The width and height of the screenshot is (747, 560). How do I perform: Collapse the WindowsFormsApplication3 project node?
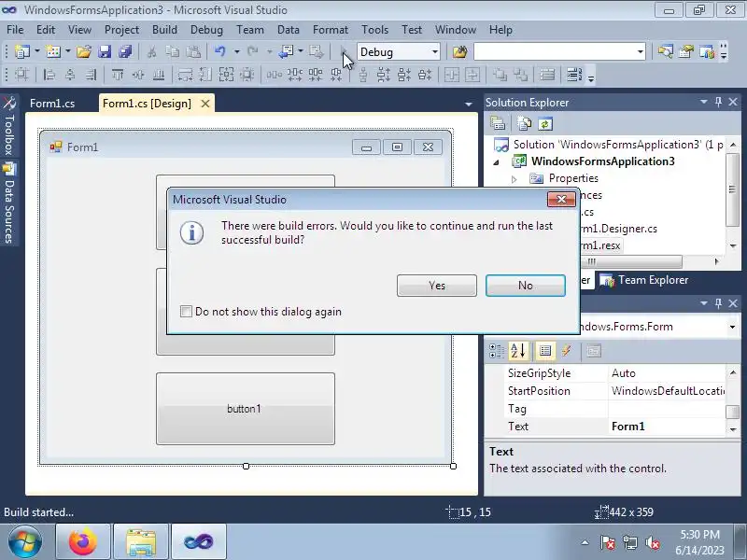(497, 161)
